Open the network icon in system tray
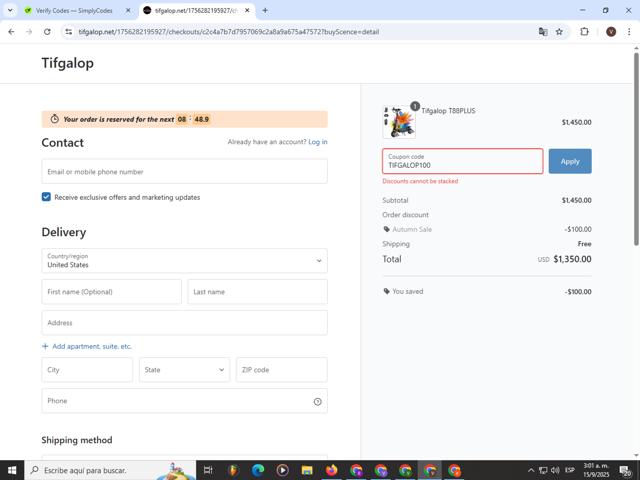 543,470
